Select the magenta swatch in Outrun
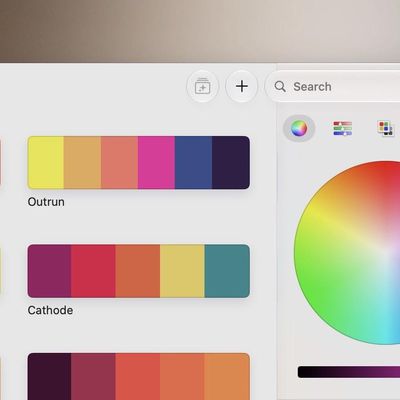This screenshot has width=400, height=400. click(156, 162)
